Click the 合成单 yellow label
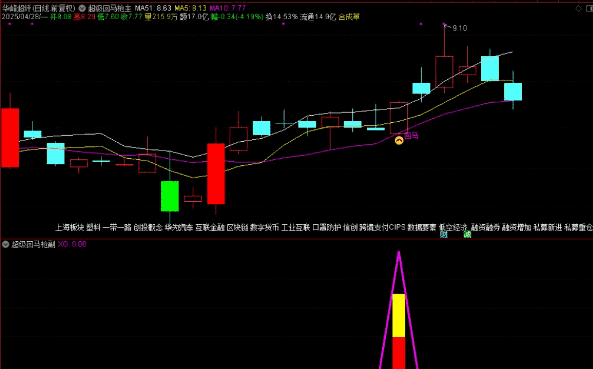 pos(349,17)
